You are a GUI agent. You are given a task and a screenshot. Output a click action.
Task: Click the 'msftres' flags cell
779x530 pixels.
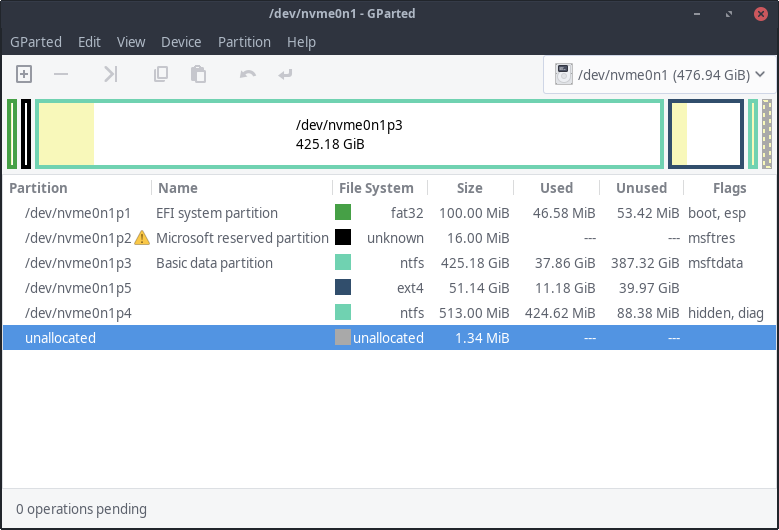(711, 238)
